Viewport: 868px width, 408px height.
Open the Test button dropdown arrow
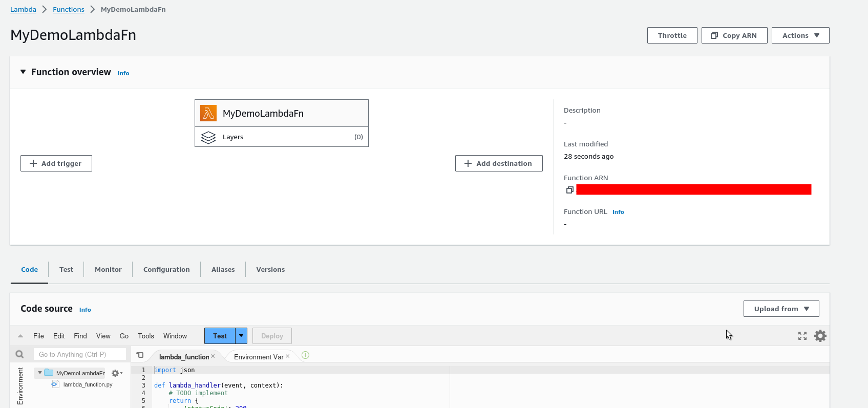(241, 336)
